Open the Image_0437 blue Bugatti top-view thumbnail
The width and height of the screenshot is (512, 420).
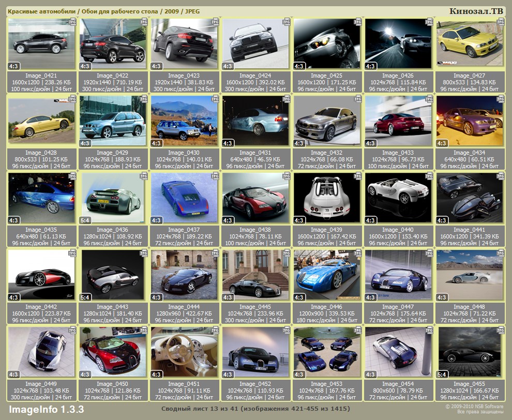tap(184, 198)
